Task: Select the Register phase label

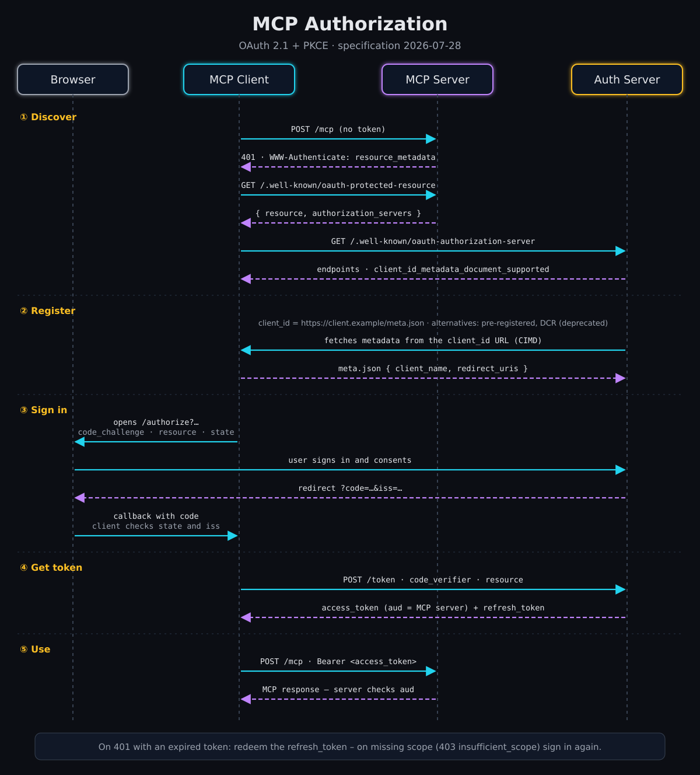Action: coord(48,310)
